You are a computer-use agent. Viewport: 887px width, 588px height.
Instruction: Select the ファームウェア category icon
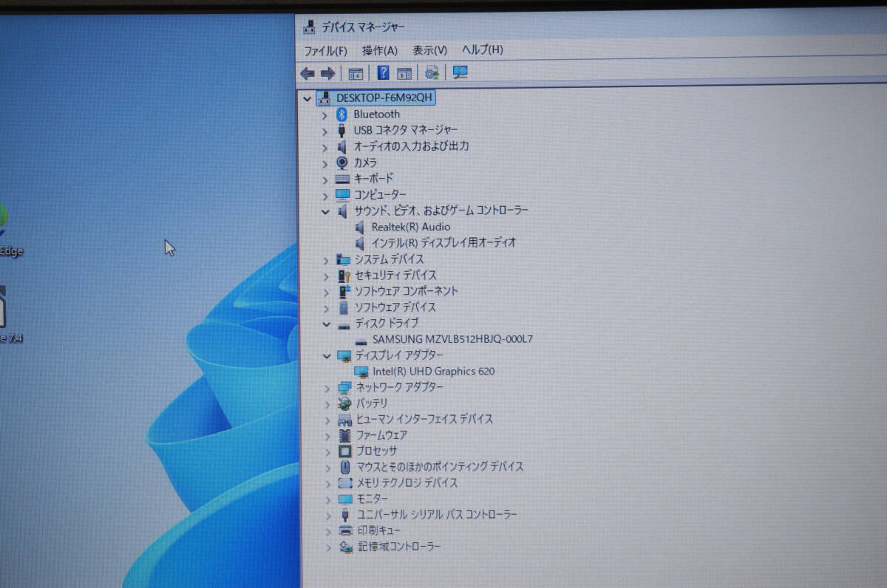pyautogui.click(x=344, y=435)
